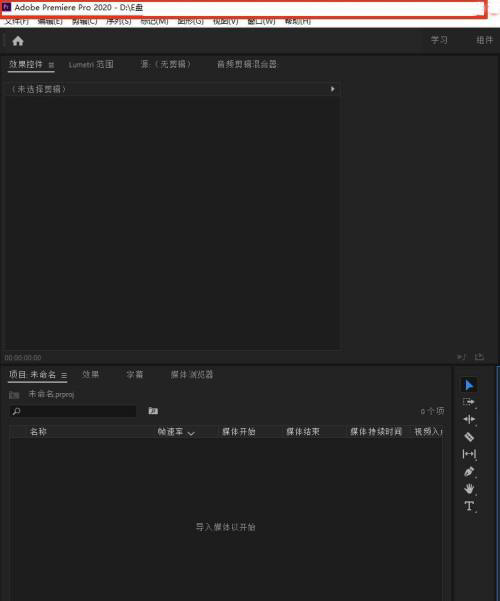Go to the Home screen icon
Image resolution: width=500 pixels, height=601 pixels.
click(x=18, y=41)
